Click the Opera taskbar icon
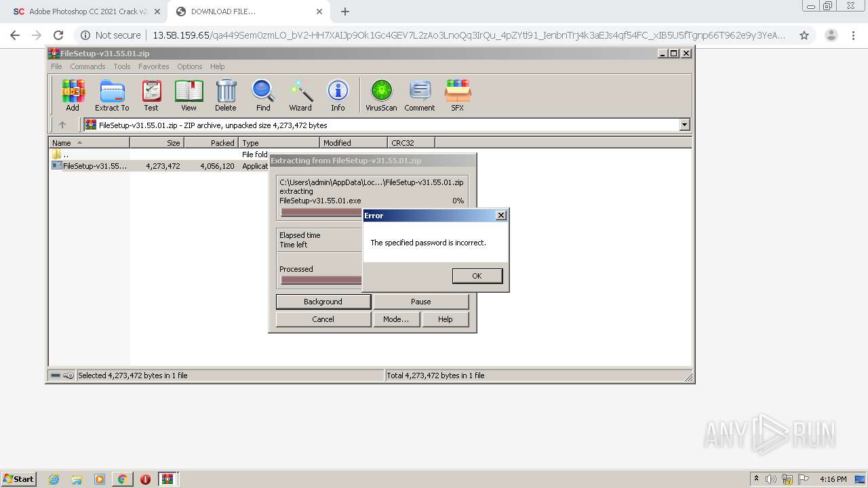Screen dimensions: 868x488 coord(145,479)
